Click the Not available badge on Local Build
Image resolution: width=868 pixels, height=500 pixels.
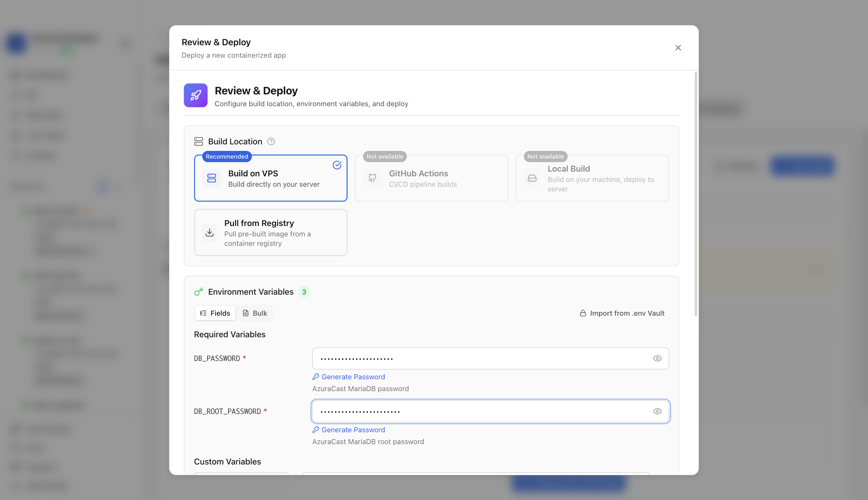pos(545,157)
